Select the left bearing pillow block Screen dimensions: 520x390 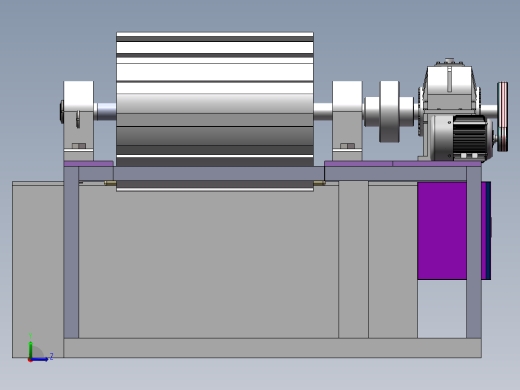79,121
